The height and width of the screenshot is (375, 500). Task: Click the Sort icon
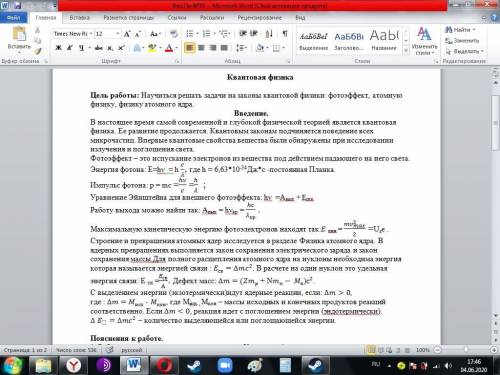click(x=269, y=34)
